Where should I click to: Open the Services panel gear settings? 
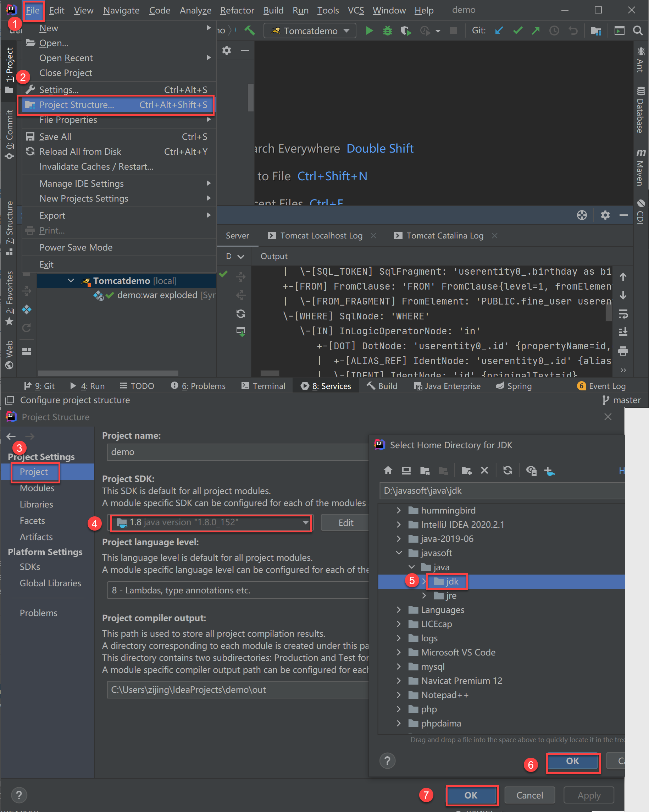click(605, 215)
